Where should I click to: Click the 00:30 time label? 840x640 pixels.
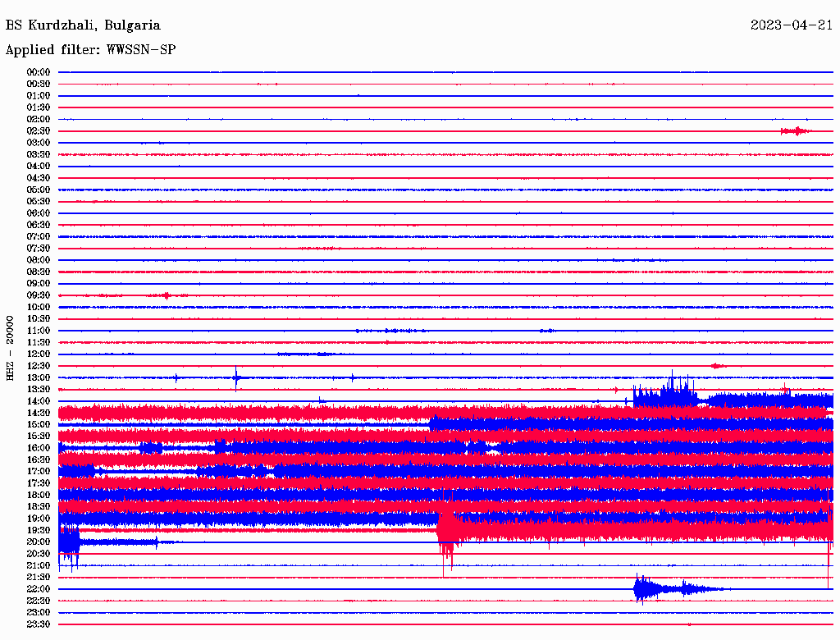tap(39, 84)
